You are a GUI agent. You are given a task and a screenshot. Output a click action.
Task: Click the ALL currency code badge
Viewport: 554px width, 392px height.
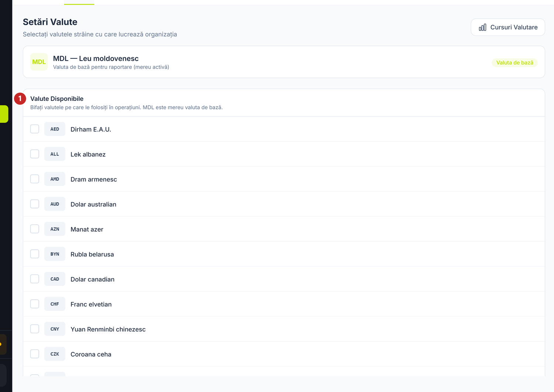click(x=55, y=154)
